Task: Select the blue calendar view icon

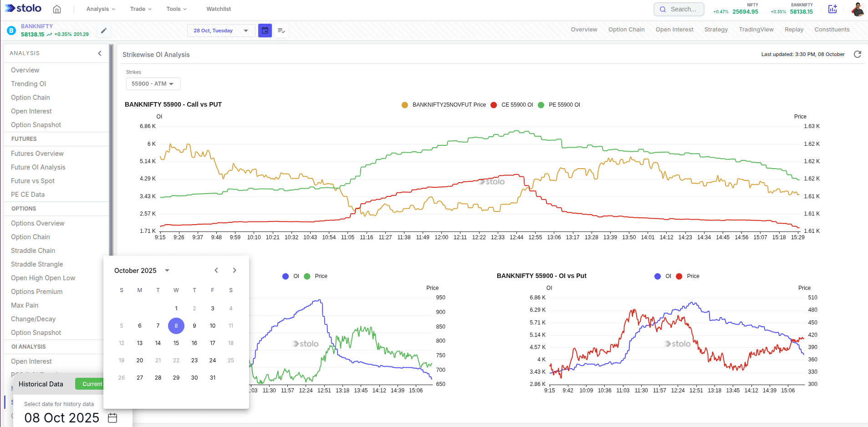Action: click(x=265, y=30)
